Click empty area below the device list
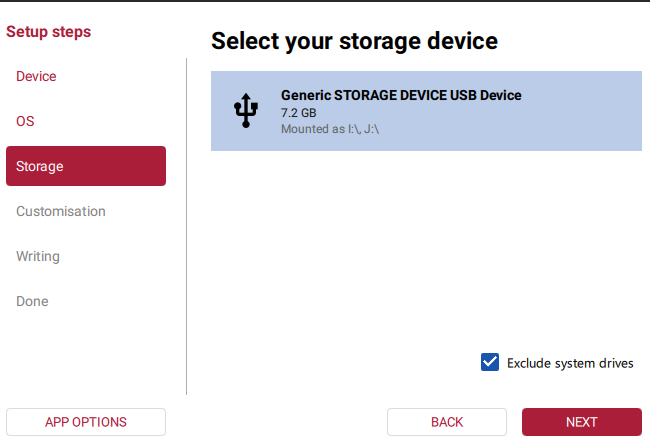Image resolution: width=650 pixels, height=438 pixels. point(426,250)
